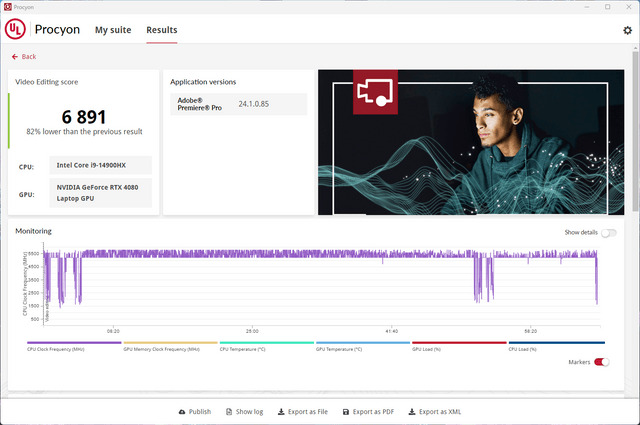Switch to the My suite tab
This screenshot has height=425, width=640.
point(112,30)
